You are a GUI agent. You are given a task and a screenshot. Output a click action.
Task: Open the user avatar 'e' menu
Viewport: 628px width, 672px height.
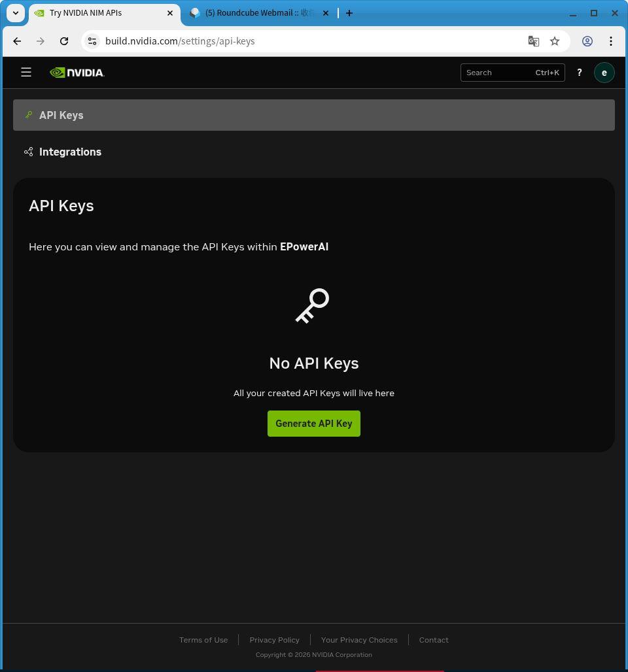coord(604,73)
